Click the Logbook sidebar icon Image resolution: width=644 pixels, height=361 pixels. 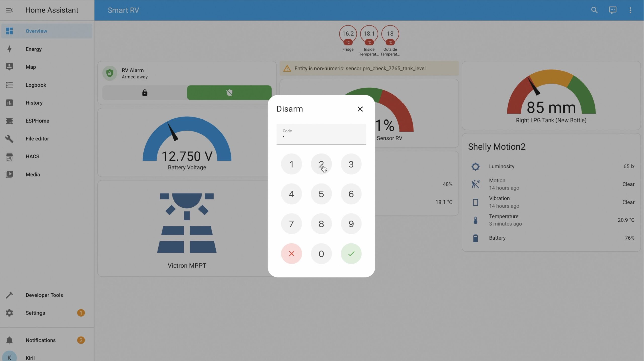[9, 85]
